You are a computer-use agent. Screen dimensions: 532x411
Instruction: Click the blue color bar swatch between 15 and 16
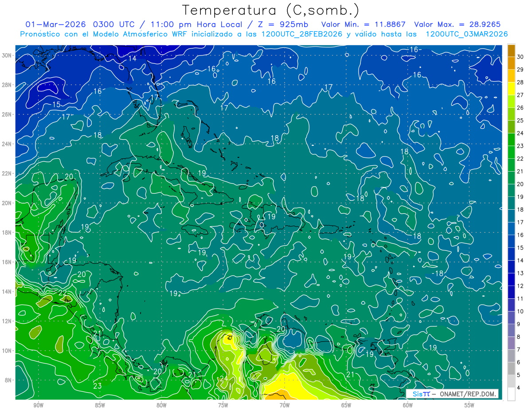512,241
